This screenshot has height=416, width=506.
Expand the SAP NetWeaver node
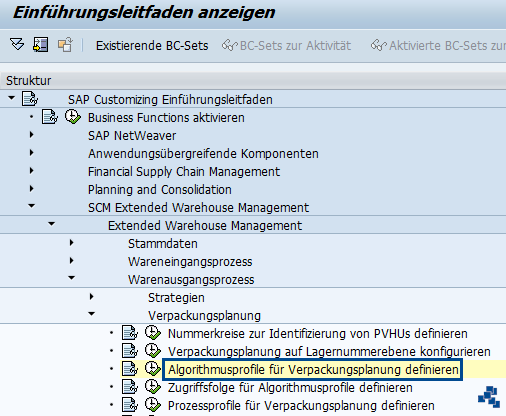[32, 135]
